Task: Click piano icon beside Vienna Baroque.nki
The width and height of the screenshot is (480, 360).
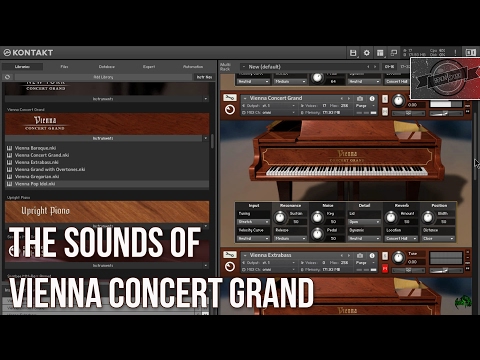Action: click(10, 148)
